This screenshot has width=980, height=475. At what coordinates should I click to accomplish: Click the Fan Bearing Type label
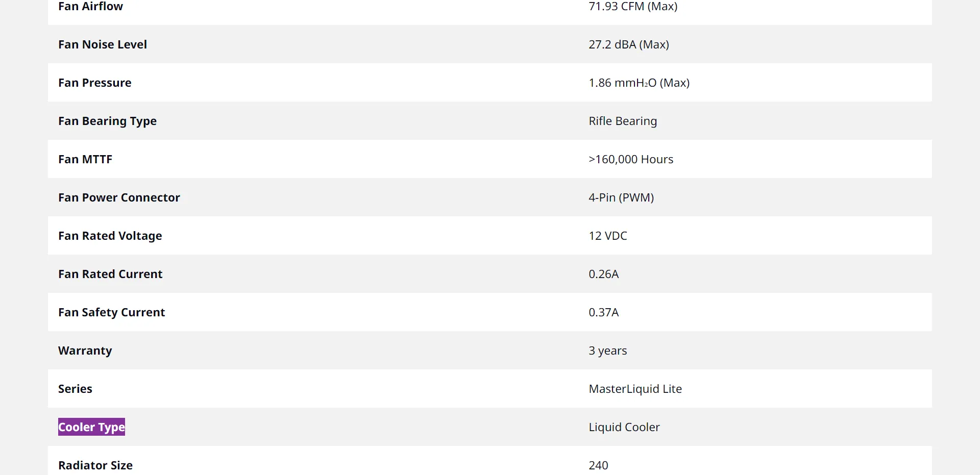click(107, 121)
